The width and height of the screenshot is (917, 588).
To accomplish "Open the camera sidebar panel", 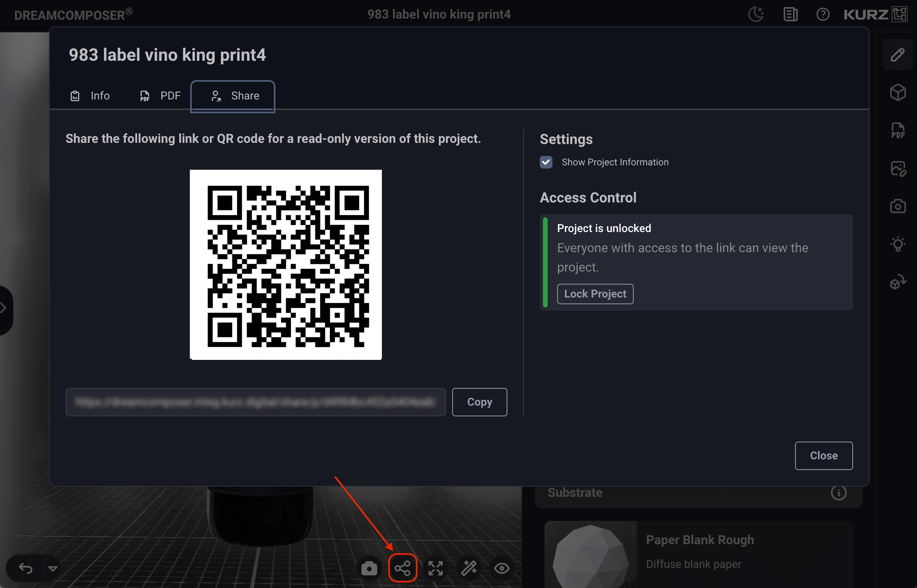I will pos(898,206).
